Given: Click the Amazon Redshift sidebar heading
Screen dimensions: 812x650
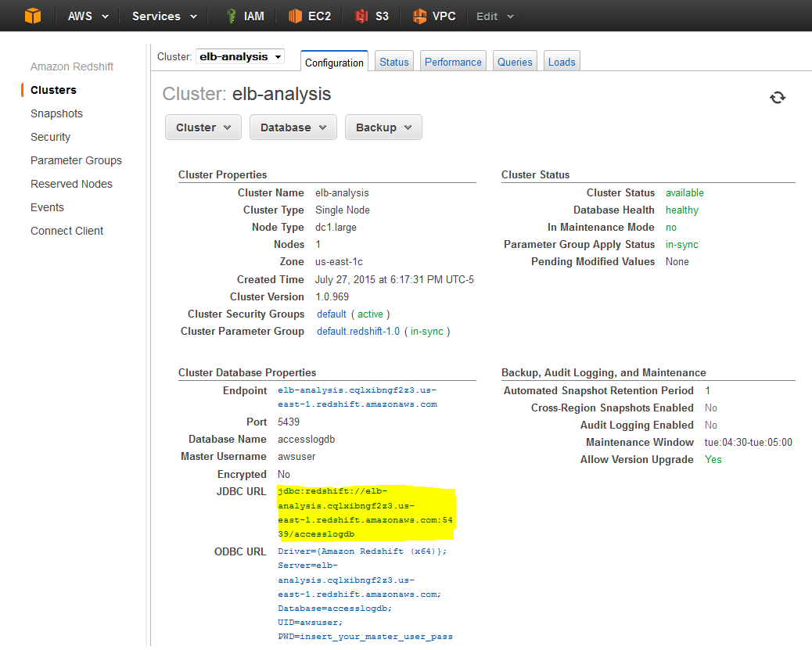Looking at the screenshot, I should click(71, 66).
